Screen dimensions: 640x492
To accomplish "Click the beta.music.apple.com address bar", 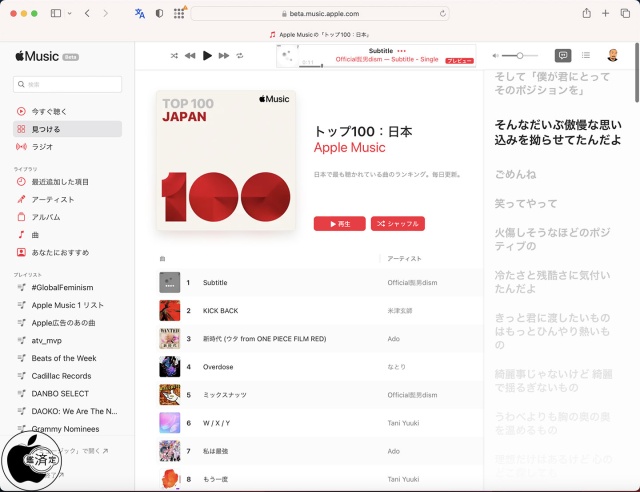I will coord(320,13).
